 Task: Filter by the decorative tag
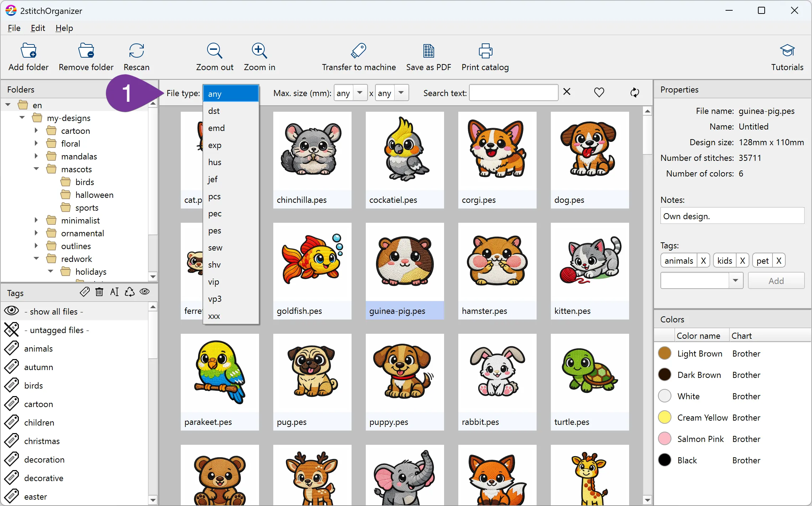coord(75,478)
